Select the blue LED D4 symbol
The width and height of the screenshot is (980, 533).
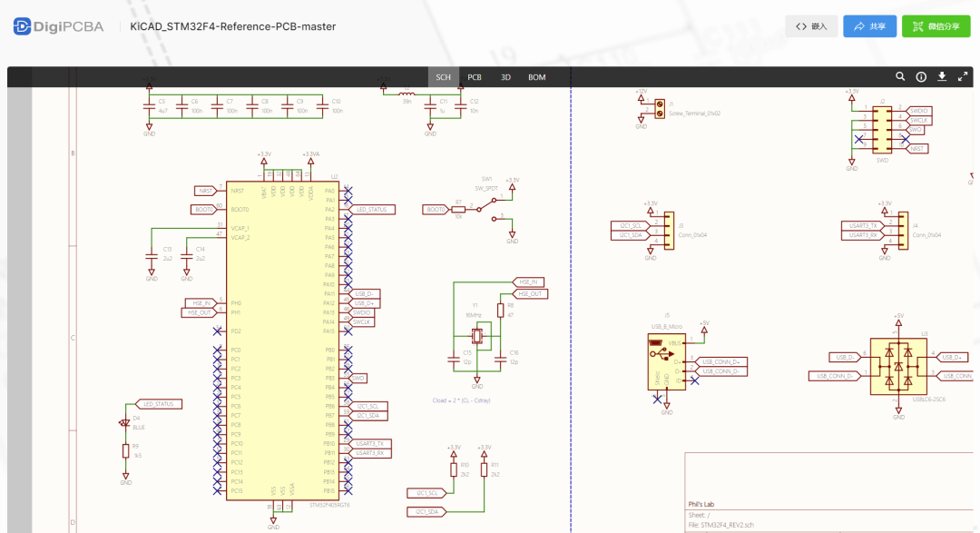125,423
